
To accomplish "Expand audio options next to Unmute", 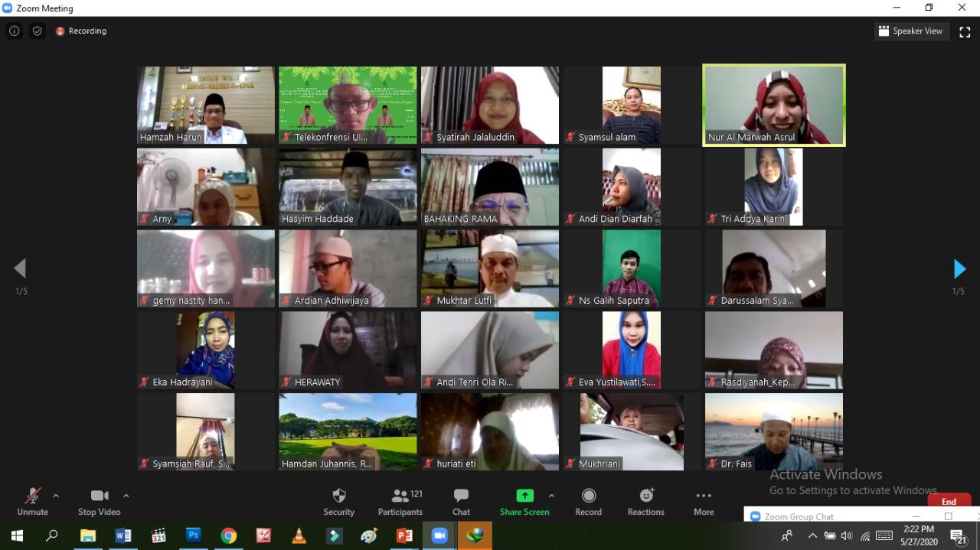I will tap(54, 495).
